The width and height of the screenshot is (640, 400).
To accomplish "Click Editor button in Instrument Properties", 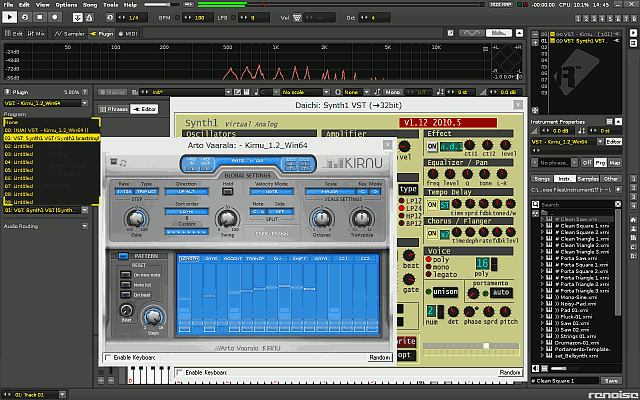I will click(x=613, y=142).
